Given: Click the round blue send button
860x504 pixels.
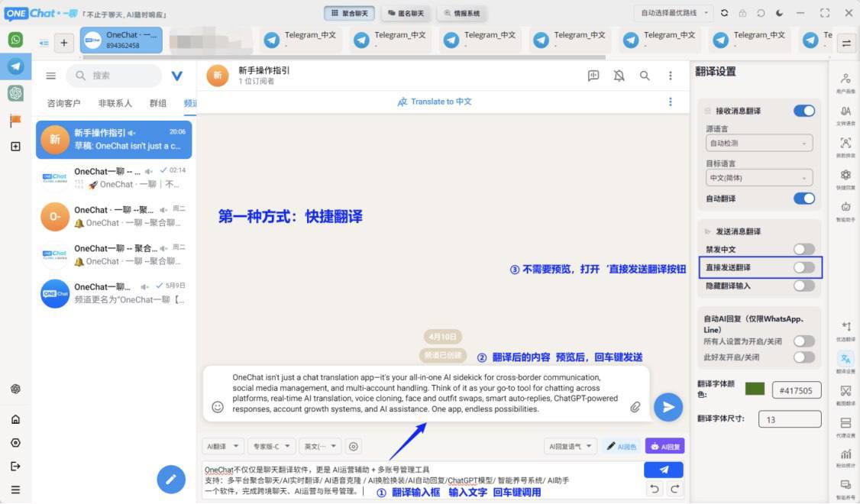Looking at the screenshot, I should [x=668, y=407].
